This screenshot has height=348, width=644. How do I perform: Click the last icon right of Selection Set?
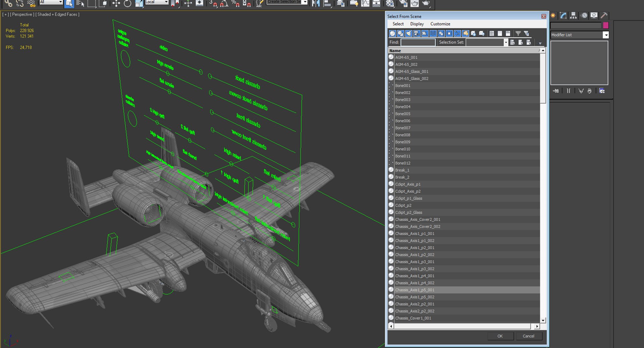click(529, 42)
